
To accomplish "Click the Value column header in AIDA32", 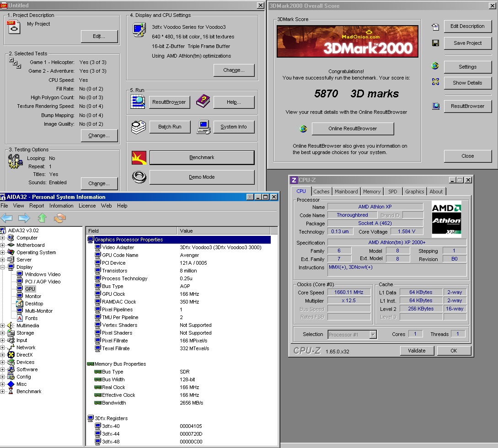I will [x=223, y=231].
